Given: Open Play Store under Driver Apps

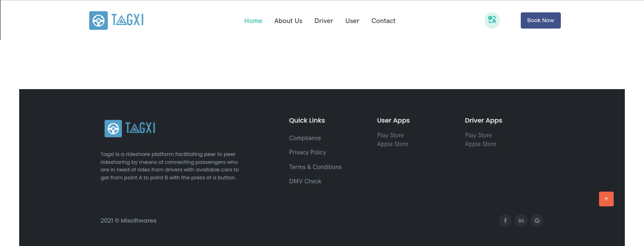Looking at the screenshot, I should pyautogui.click(x=478, y=135).
